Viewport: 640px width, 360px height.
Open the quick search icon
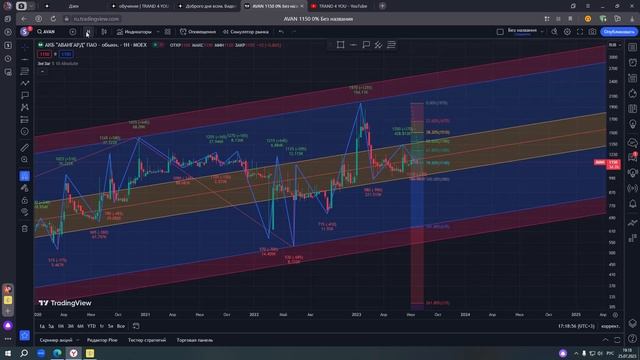tap(554, 32)
